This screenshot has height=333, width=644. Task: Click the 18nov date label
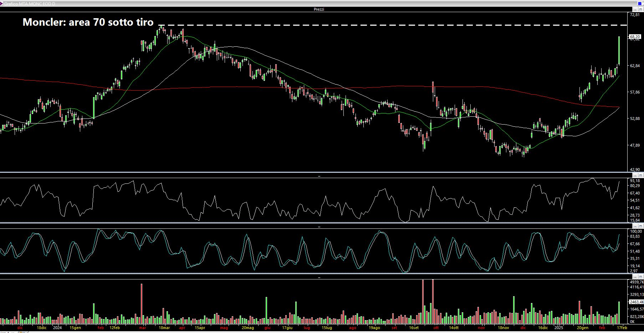pos(504,328)
